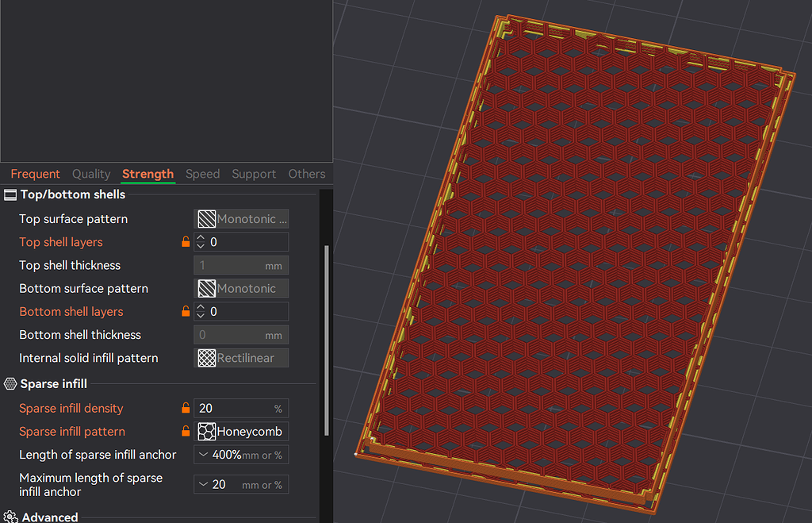Screen dimensions: 812x523
Task: Reset Top shell layers via orange lock
Action: [186, 241]
